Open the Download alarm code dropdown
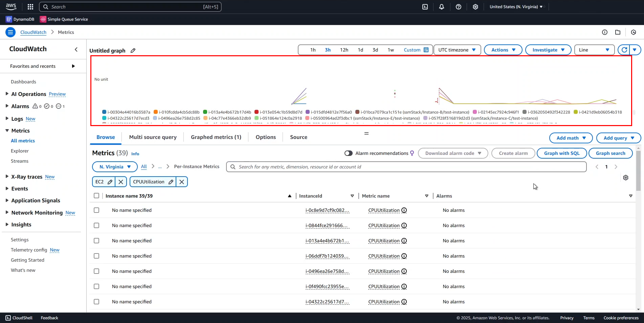Image resolution: width=644 pixels, height=323 pixels. [453, 153]
